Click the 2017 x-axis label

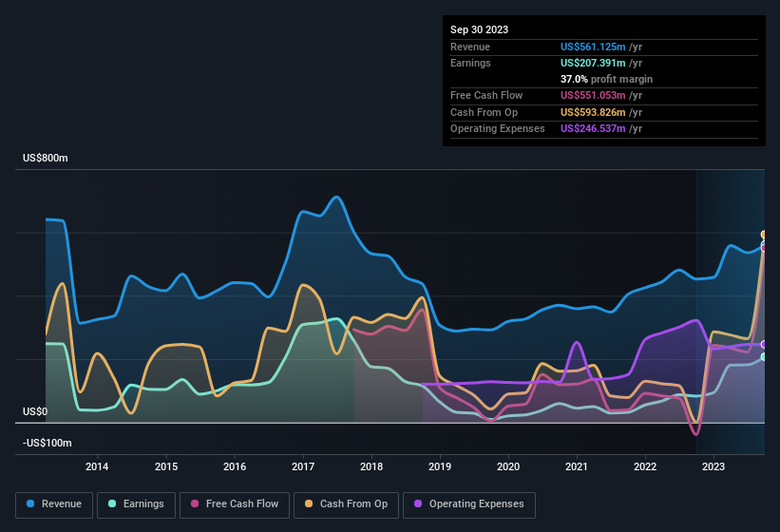[x=303, y=466]
